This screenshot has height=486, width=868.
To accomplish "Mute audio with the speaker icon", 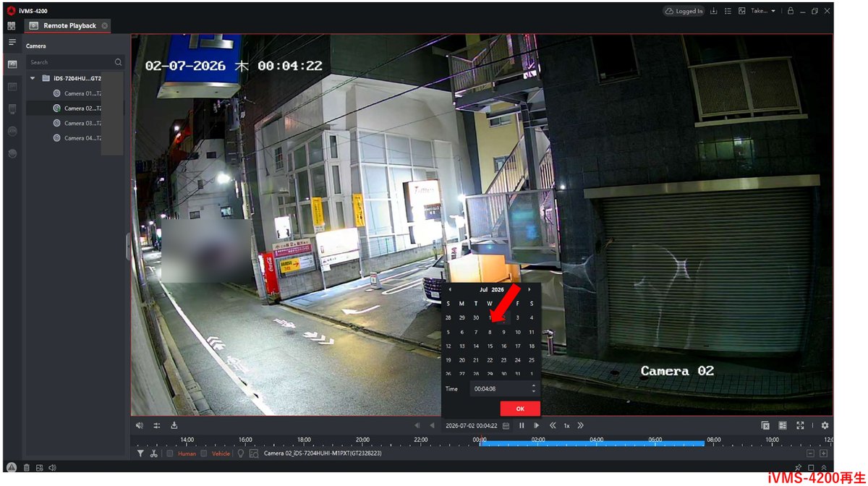I will tap(140, 425).
